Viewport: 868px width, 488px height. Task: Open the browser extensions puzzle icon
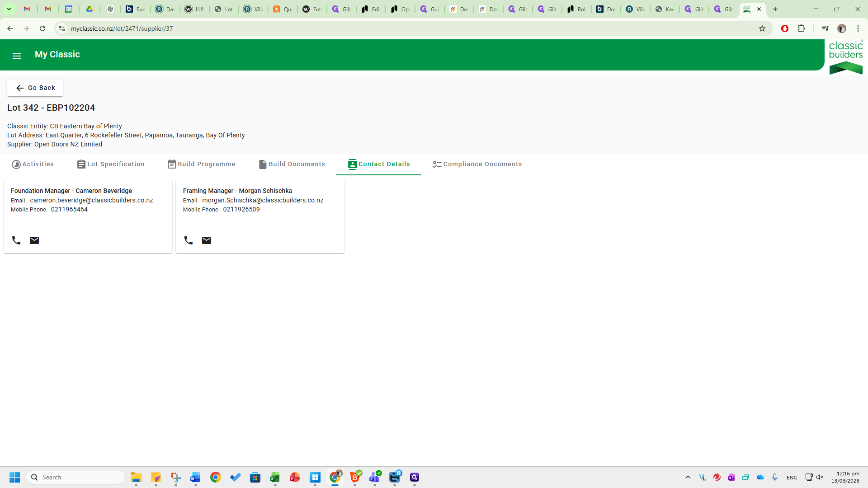pos(802,28)
